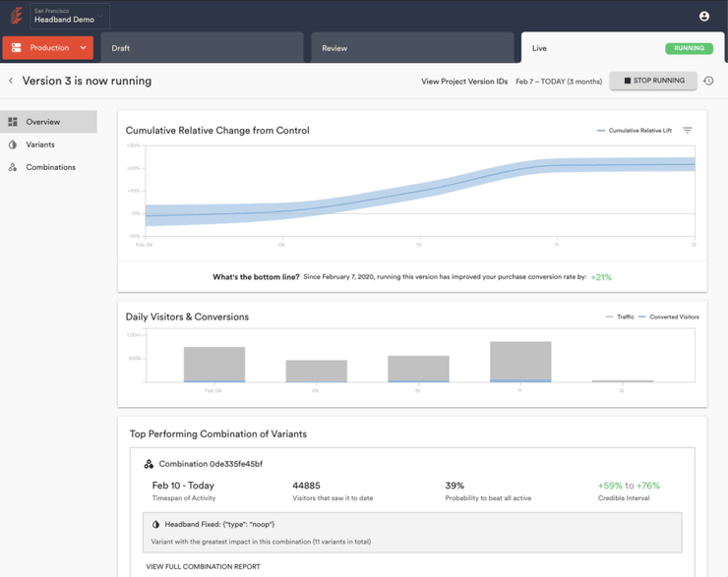Go back using the left chevron arrow
The image size is (728, 577).
click(x=11, y=81)
